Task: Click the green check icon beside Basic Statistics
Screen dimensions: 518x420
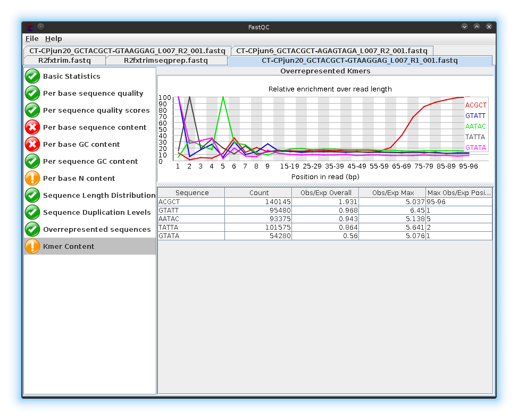Action: pos(32,76)
